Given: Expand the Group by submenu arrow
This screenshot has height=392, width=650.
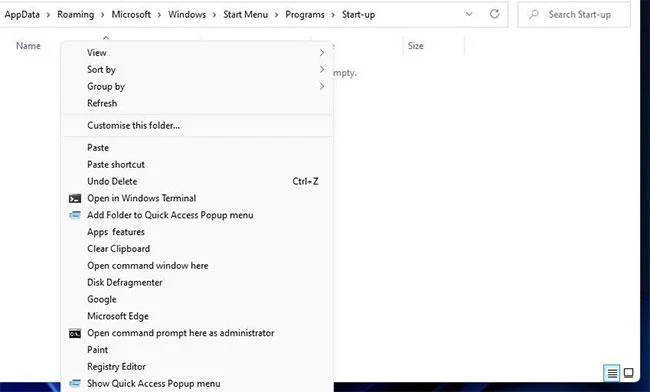Looking at the screenshot, I should [322, 86].
